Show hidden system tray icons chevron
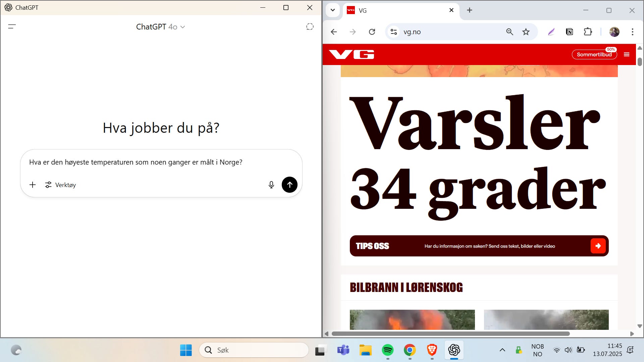The height and width of the screenshot is (362, 644). [x=502, y=350]
